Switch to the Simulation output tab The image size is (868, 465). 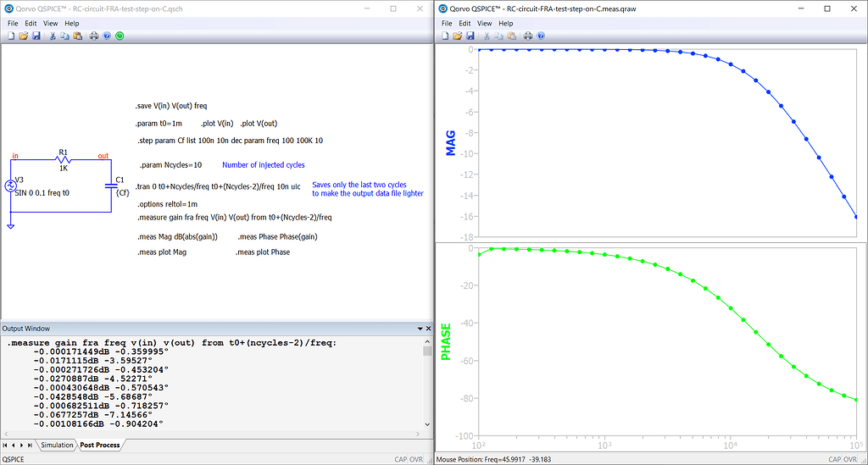click(x=58, y=445)
